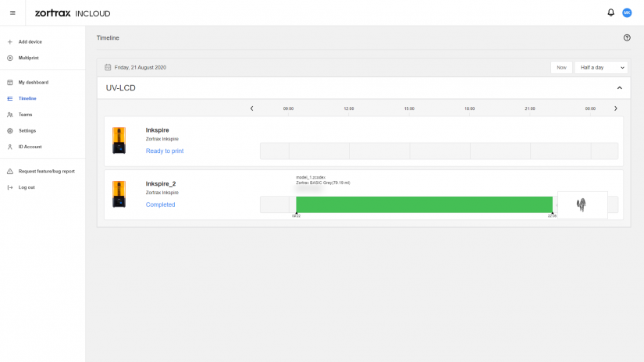The image size is (644, 362).
Task: Click the Inkspire_2 printer name
Action: pos(161,184)
